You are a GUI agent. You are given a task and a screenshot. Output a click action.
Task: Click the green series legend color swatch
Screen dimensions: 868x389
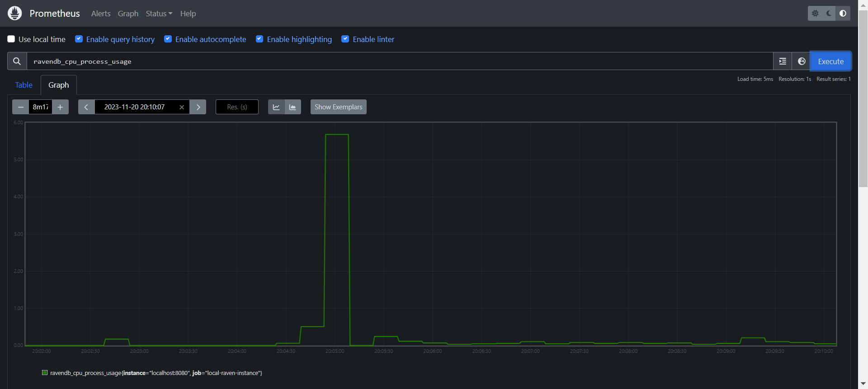click(x=45, y=373)
